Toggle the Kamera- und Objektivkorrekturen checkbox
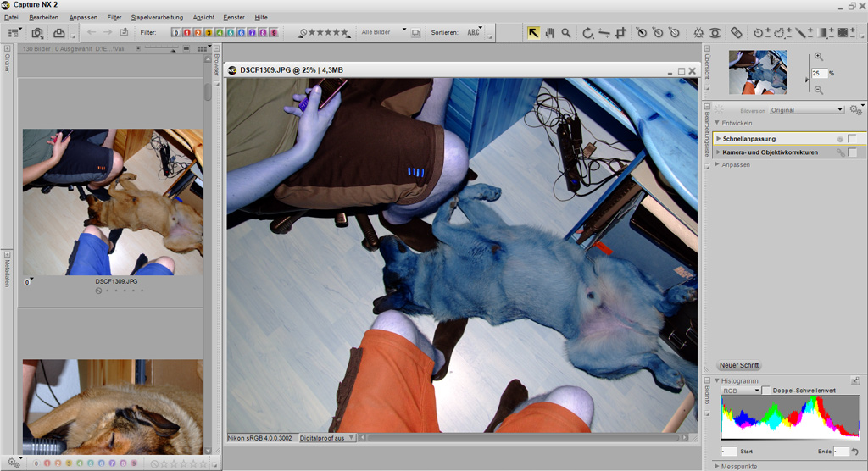868x471 pixels. pyautogui.click(x=852, y=152)
